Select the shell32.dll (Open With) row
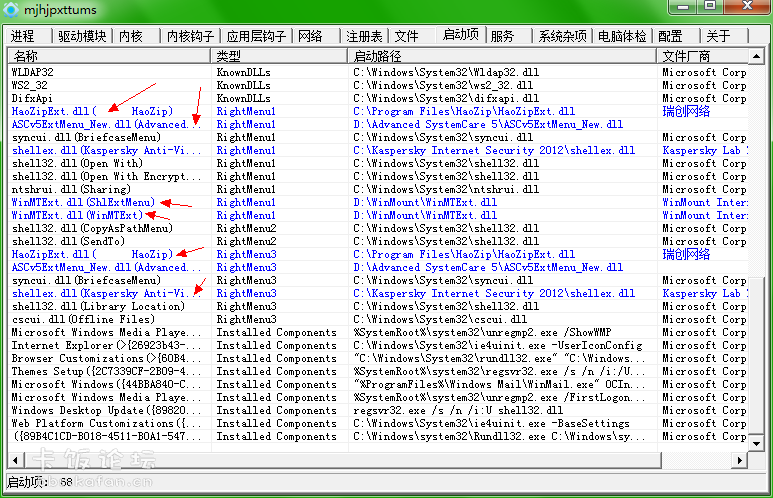 click(x=378, y=163)
